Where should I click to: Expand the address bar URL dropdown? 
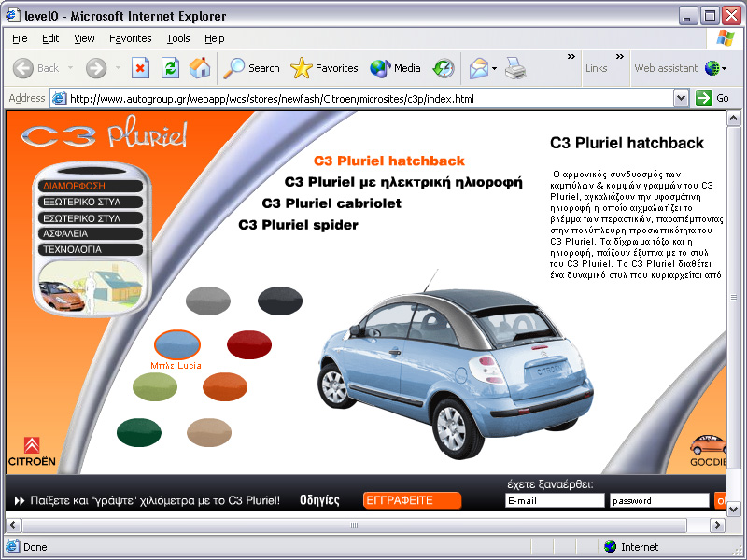(x=682, y=99)
